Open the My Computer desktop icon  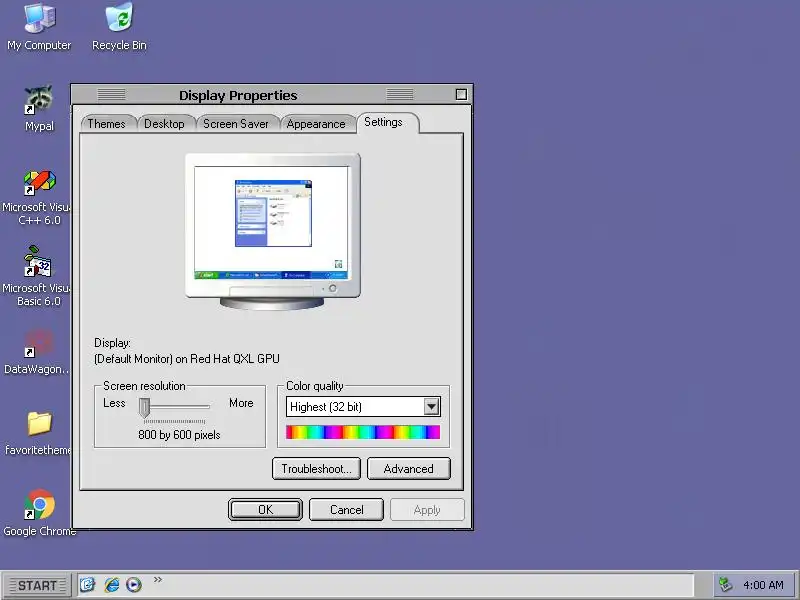39,27
